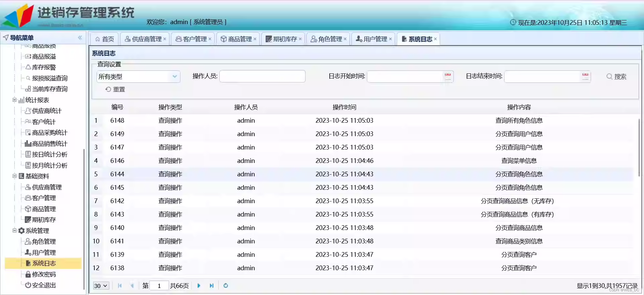This screenshot has height=295, width=644.
Task: Open 商品报溢 in navigation tree
Action: [44, 56]
